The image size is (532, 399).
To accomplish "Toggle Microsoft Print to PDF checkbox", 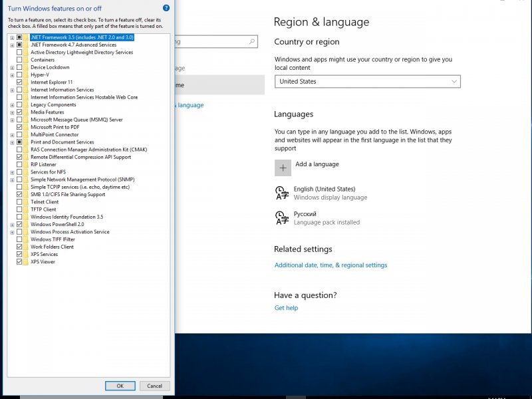I will tap(19, 127).
